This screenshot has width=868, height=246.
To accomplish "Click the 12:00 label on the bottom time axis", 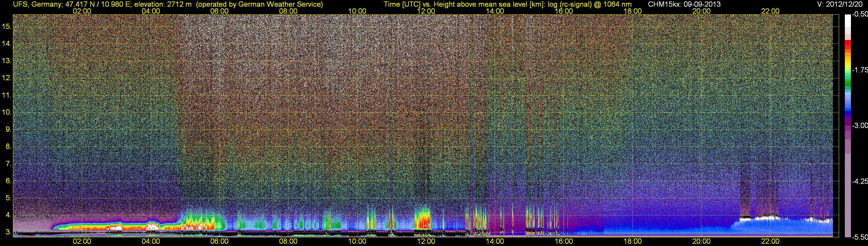I will click(x=426, y=241).
